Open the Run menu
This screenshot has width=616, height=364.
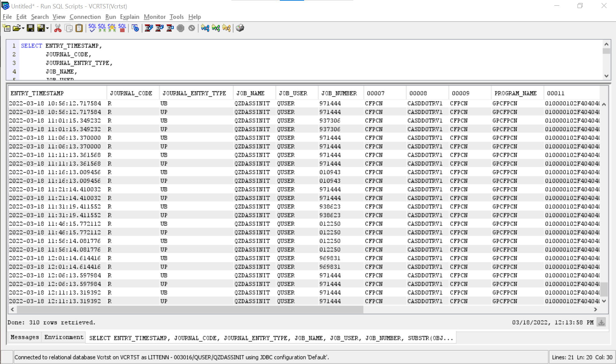(111, 17)
